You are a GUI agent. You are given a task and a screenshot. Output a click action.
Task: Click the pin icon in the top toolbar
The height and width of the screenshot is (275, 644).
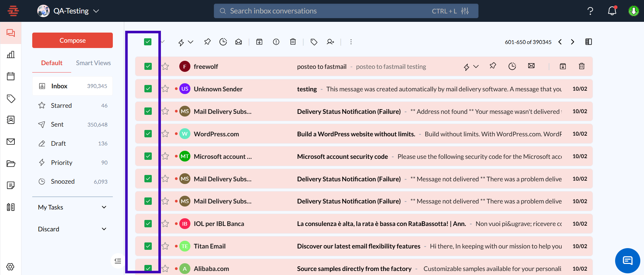(207, 42)
